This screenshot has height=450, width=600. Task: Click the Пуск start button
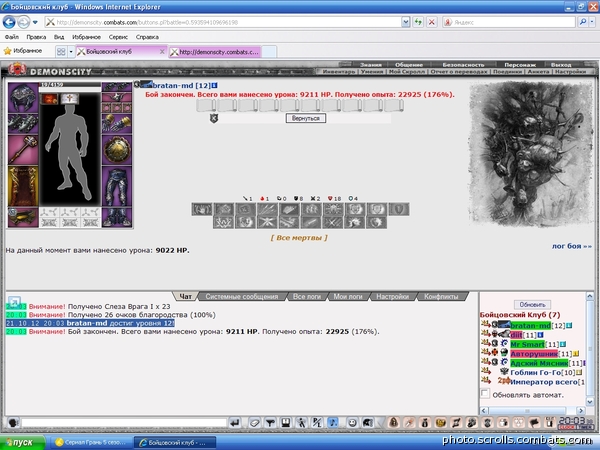click(x=22, y=442)
